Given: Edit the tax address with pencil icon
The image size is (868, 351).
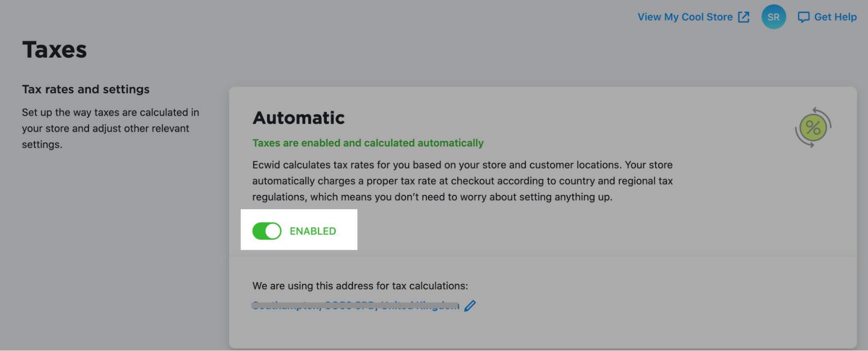Looking at the screenshot, I should [x=470, y=306].
